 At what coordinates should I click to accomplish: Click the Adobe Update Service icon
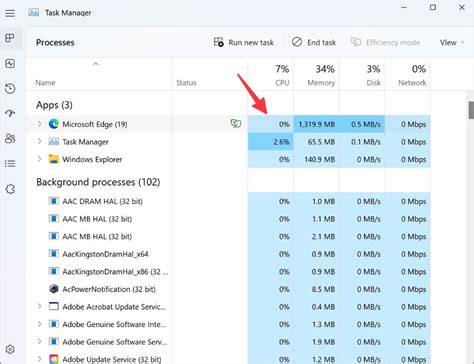(53, 359)
